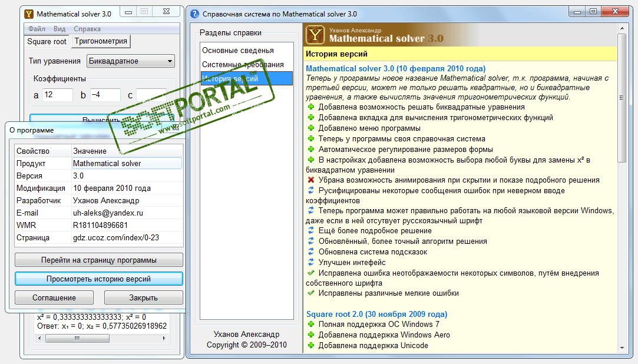
Task: Click the coefficient b input field
Action: pos(105,95)
